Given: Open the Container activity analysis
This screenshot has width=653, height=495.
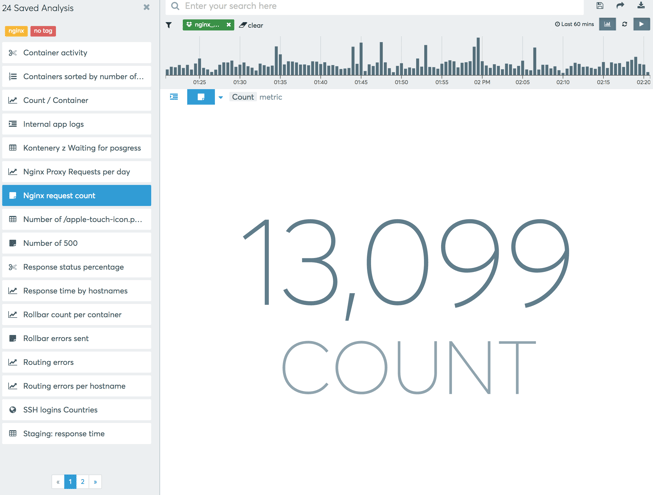Looking at the screenshot, I should 77,53.
